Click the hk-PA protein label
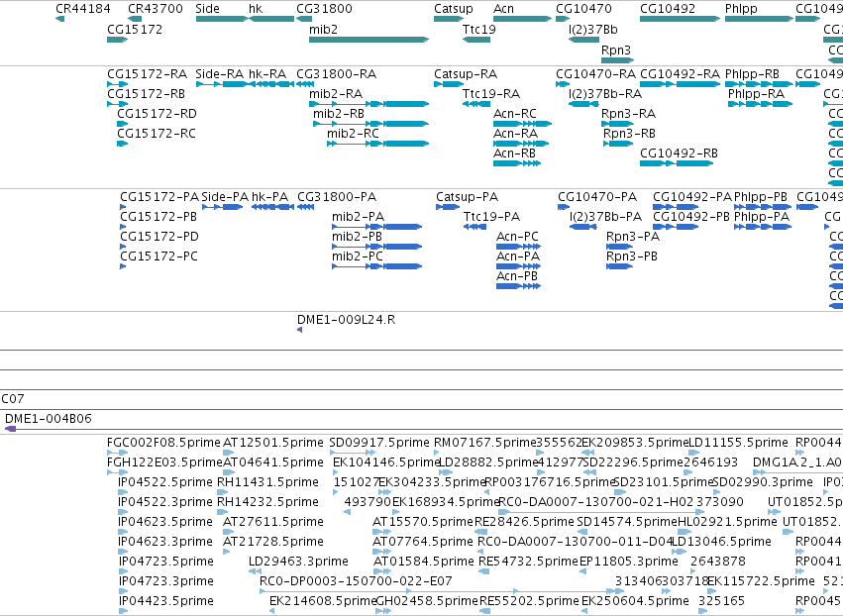This screenshot has width=843, height=616. click(x=269, y=197)
